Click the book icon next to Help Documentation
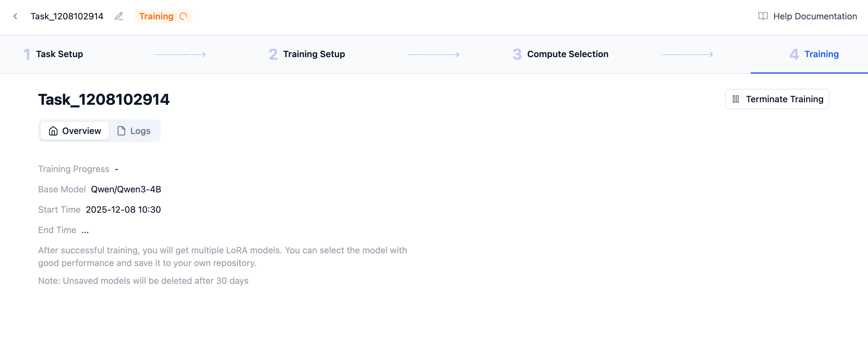This screenshot has width=868, height=360. click(x=763, y=16)
